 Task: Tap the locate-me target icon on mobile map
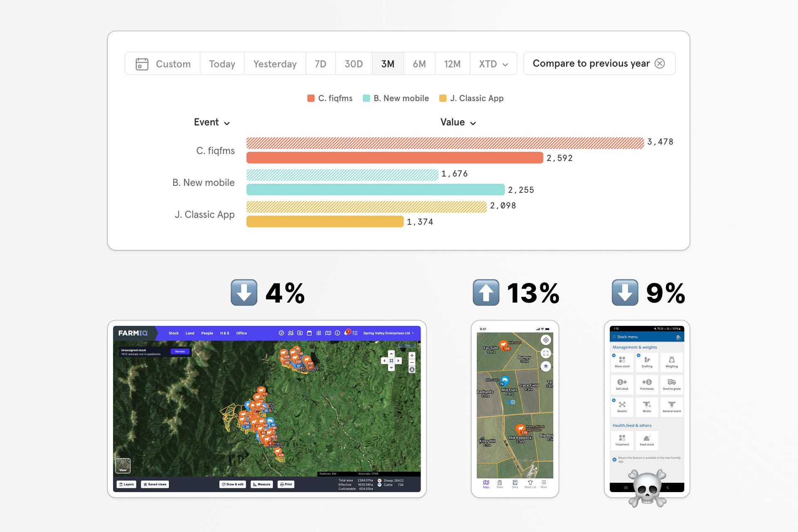546,340
